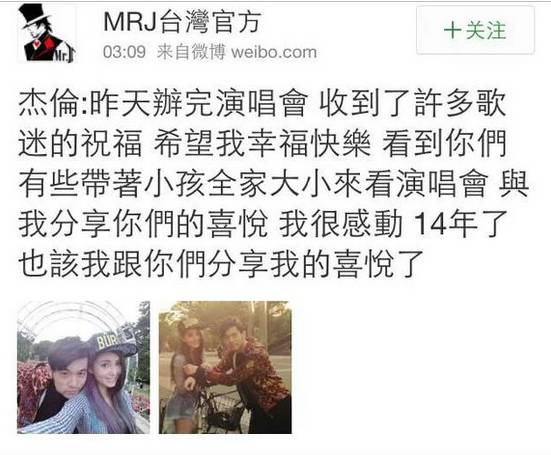This screenshot has height=455, width=551.
Task: Open the MRJ top-hat avatar profile picture
Action: tap(47, 34)
